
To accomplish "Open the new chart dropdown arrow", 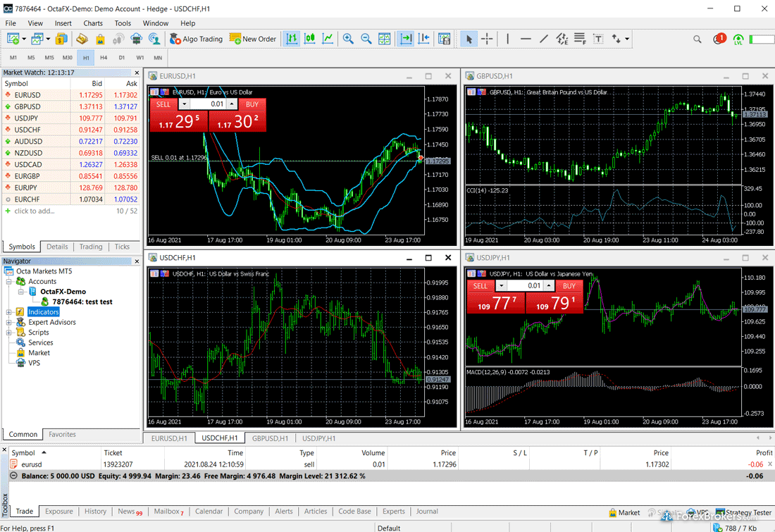I will pyautogui.click(x=24, y=39).
